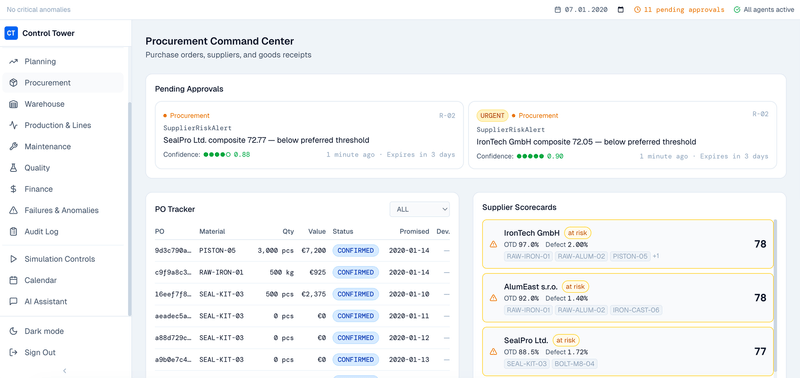
Task: Open the calendar picker icon beside the date
Action: pos(621,10)
